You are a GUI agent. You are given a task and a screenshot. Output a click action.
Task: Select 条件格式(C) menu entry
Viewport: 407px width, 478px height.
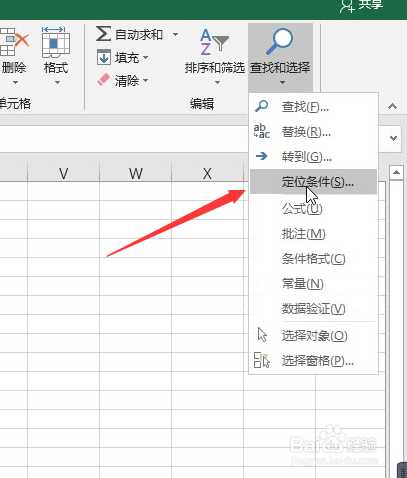click(x=313, y=259)
